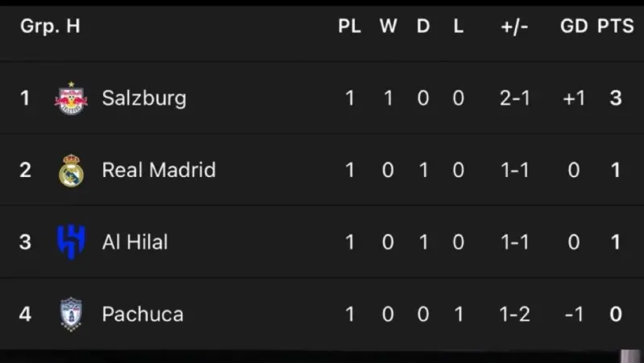Open the Salzburg team name link

[144, 98]
